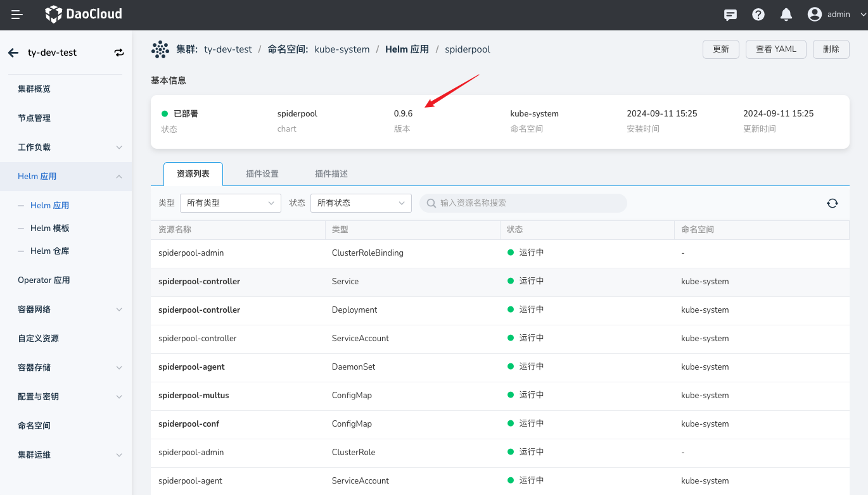Open the 类型 filter dropdown

point(231,203)
